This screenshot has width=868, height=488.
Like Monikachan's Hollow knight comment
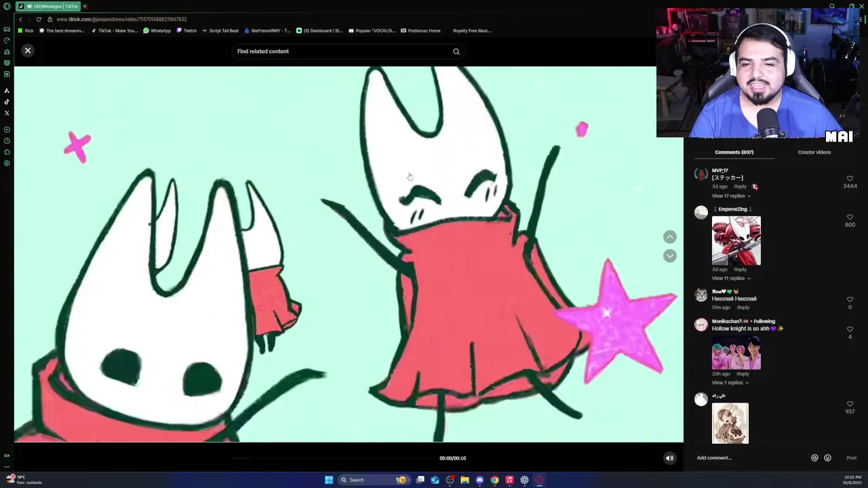coord(850,329)
